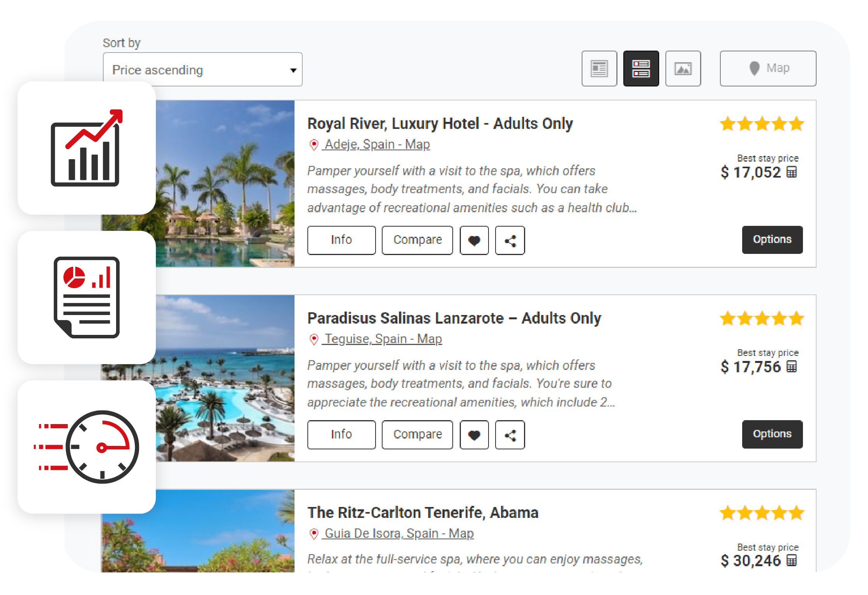Favorite the Royal River hotel heart icon
868x595 pixels.
474,241
